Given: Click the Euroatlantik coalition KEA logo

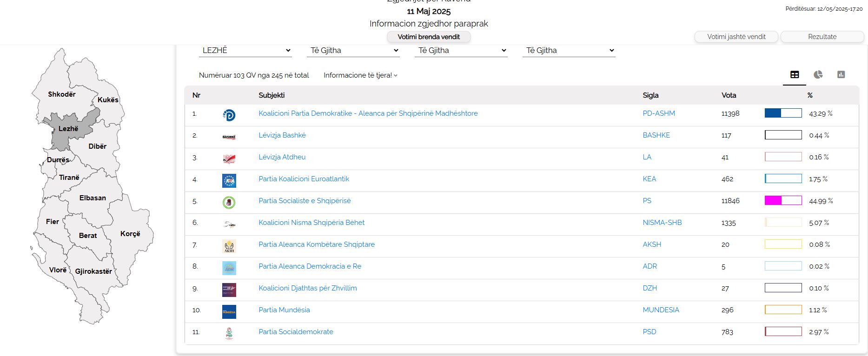Looking at the screenshot, I should (229, 180).
